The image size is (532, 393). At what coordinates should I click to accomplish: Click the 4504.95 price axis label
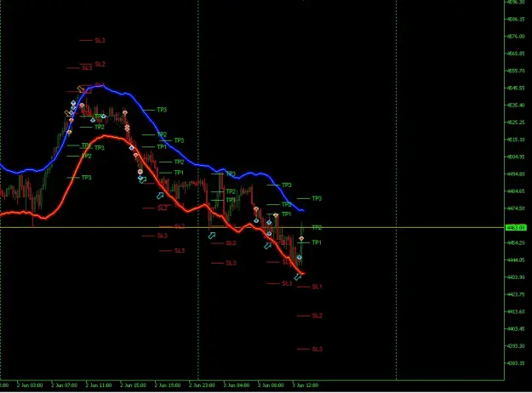516,157
